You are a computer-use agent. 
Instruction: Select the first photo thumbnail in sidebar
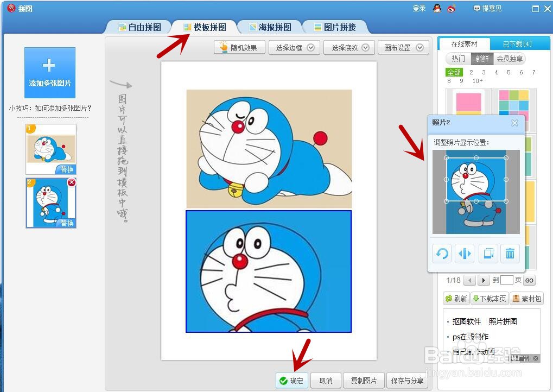click(51, 149)
